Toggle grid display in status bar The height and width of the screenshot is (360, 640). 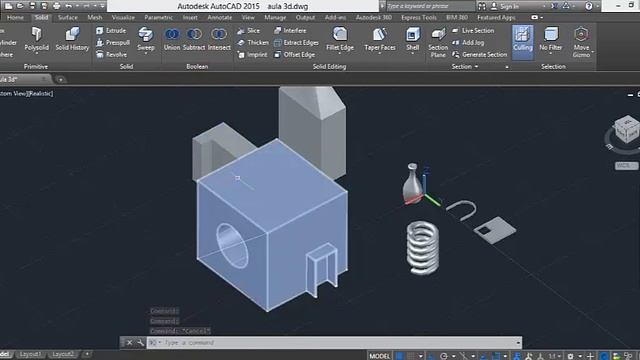[400, 356]
